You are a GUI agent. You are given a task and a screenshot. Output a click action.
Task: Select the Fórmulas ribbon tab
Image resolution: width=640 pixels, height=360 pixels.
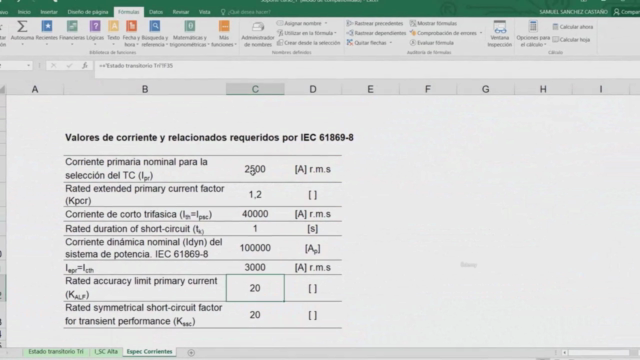[x=129, y=12]
